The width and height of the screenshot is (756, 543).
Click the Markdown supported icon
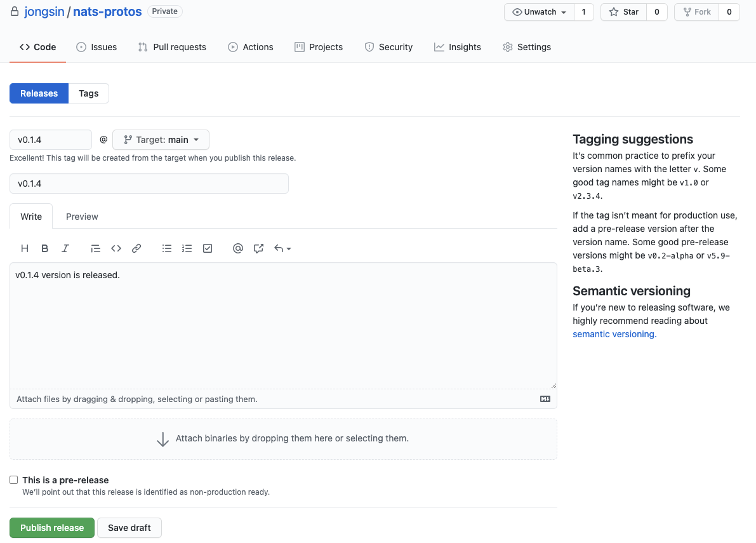tap(545, 399)
